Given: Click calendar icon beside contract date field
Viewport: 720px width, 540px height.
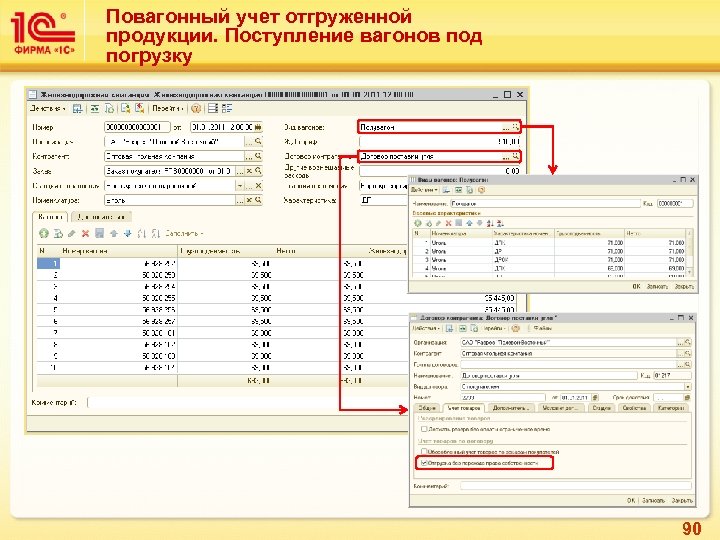Looking at the screenshot, I should tap(596, 398).
